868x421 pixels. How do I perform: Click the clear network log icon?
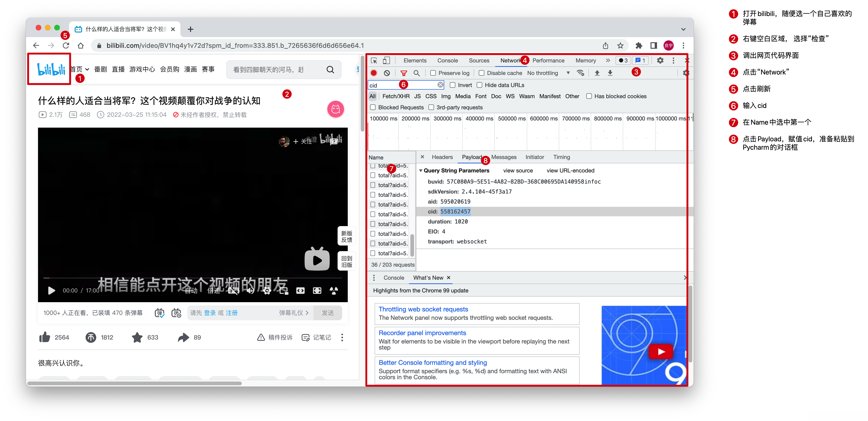point(387,73)
